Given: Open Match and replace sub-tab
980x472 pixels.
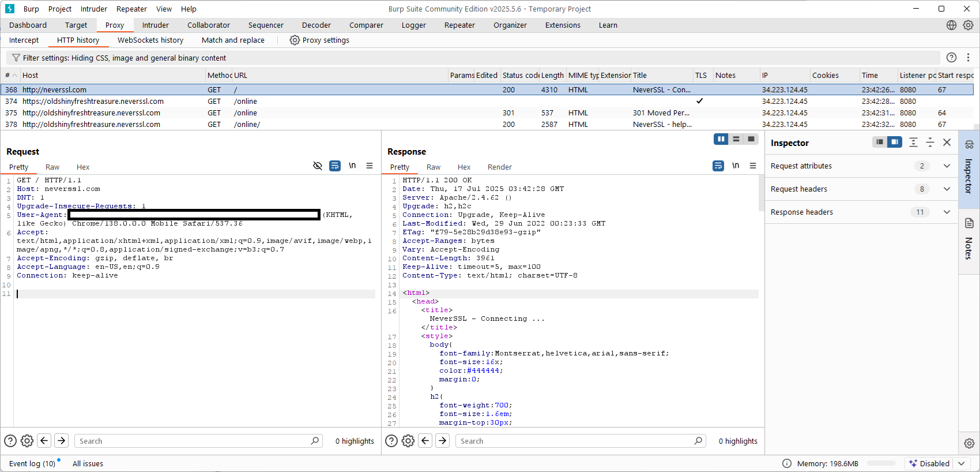Looking at the screenshot, I should click(x=233, y=40).
